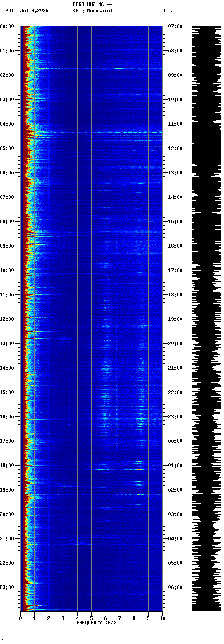
Task: Click the black seismogram amplitude trace strip
Action: (x=206, y=319)
